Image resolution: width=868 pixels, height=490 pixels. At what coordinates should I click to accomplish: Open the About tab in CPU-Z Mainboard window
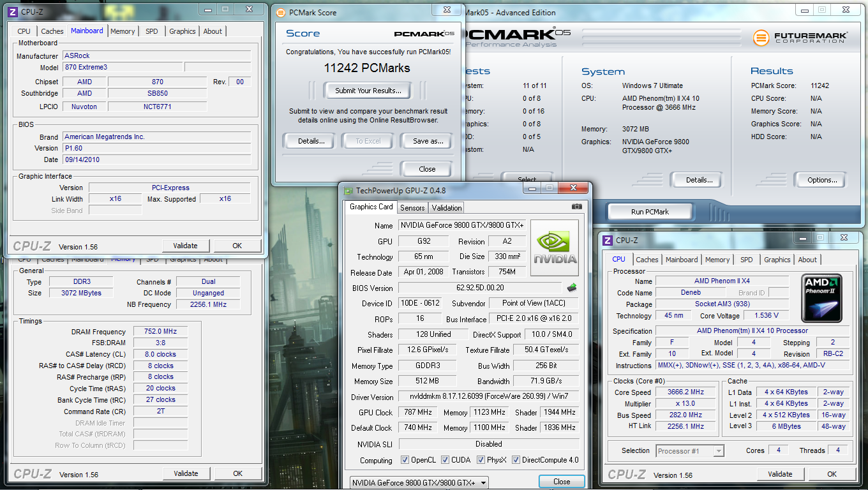click(213, 31)
